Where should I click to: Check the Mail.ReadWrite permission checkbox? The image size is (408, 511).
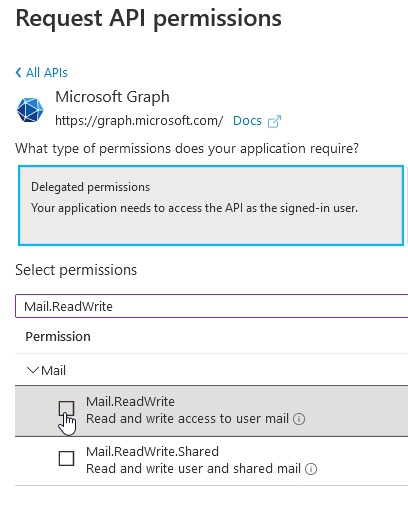click(66, 408)
